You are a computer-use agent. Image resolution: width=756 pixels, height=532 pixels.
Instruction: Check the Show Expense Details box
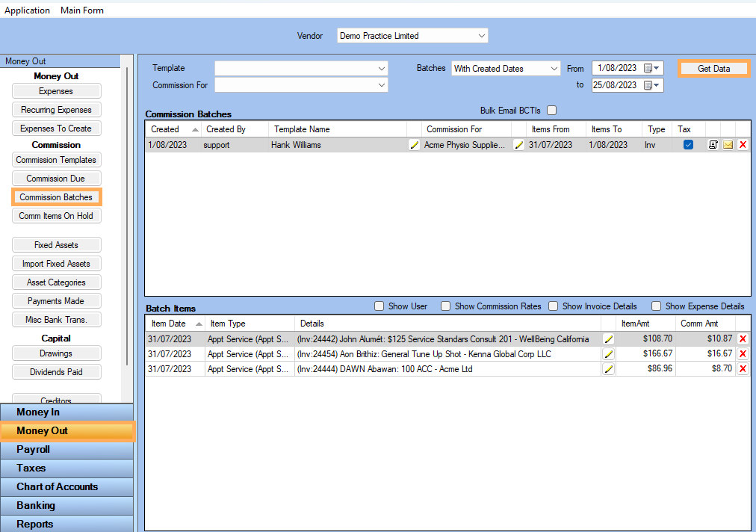coord(656,306)
